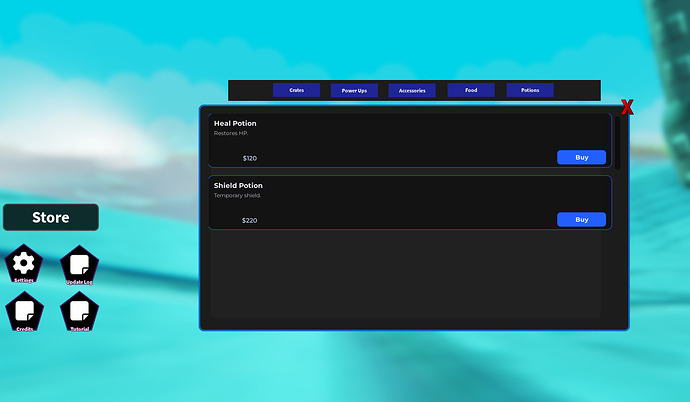
Task: Click the 'Restores HP.' description
Action: (231, 133)
